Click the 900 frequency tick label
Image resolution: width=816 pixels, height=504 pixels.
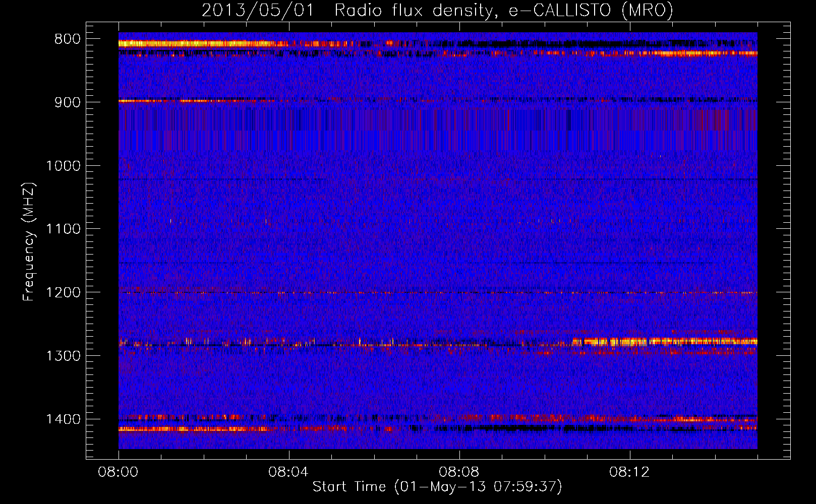68,102
